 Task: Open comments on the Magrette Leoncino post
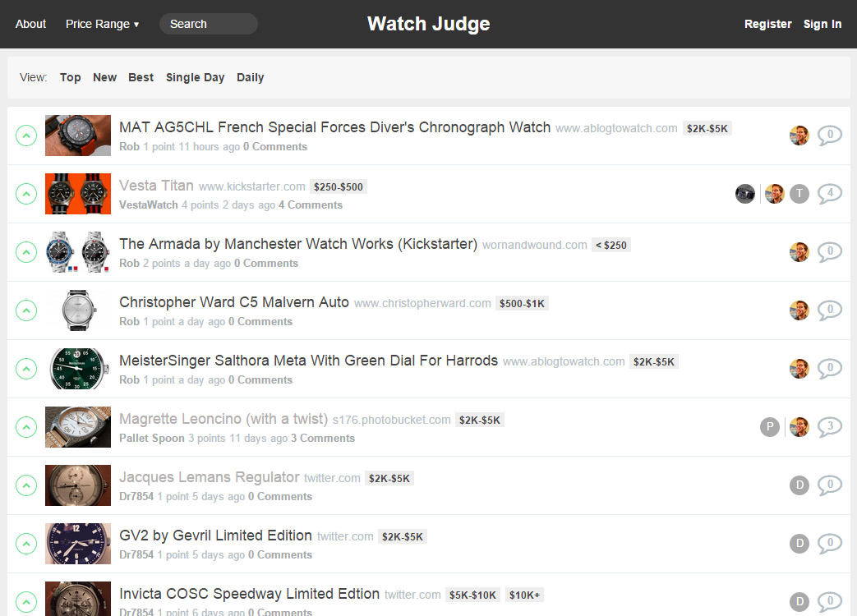(830, 426)
